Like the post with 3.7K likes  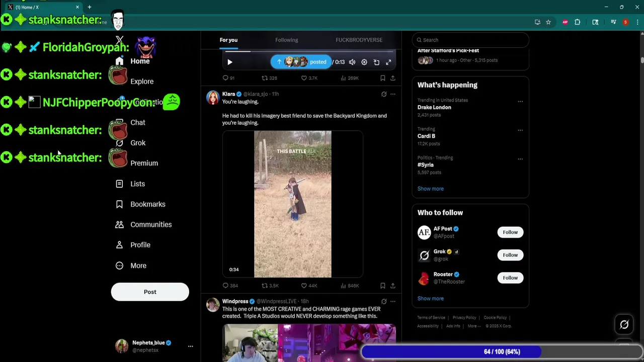(x=309, y=78)
